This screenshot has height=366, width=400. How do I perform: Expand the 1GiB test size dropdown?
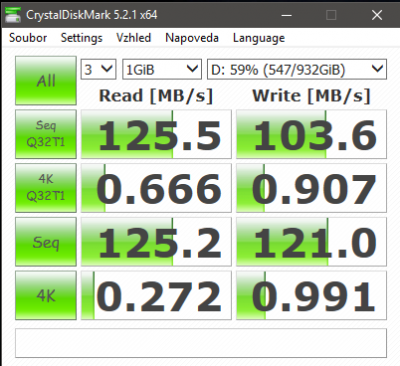tap(162, 69)
